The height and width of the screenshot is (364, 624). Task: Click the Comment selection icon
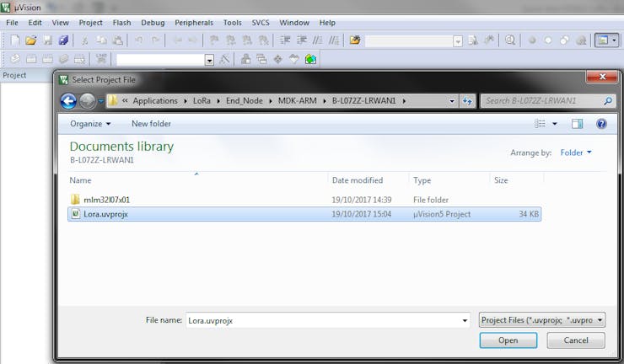click(x=317, y=40)
